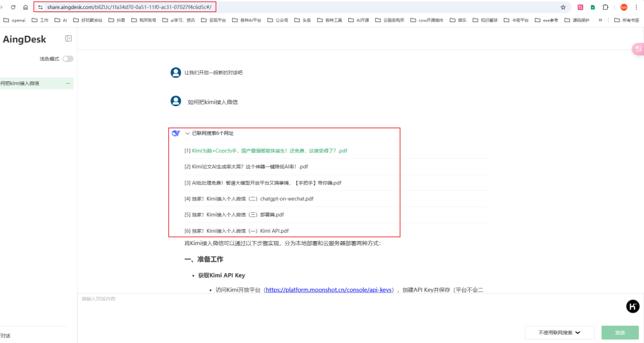Click the blue whale AI avatar icon

coord(176,133)
